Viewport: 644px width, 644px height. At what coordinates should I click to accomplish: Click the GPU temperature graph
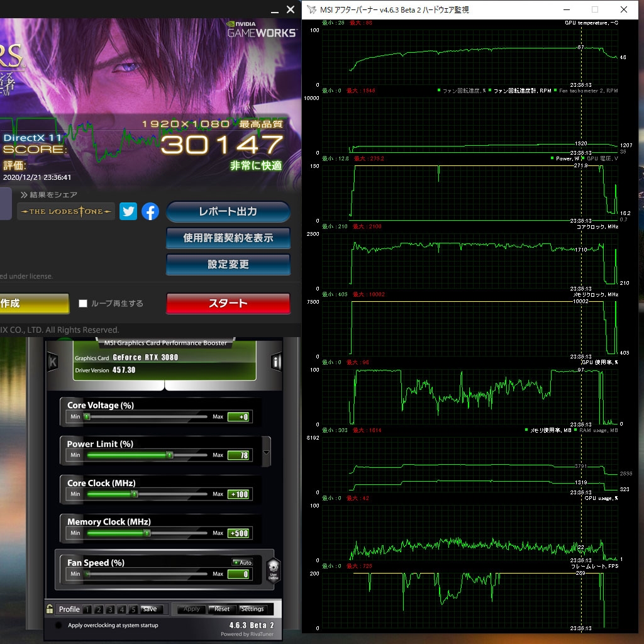470,57
